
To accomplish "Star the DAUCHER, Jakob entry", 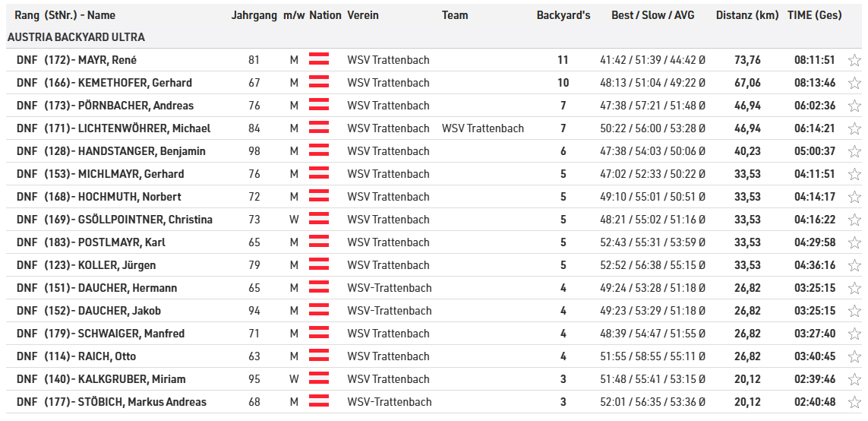I will [x=854, y=311].
